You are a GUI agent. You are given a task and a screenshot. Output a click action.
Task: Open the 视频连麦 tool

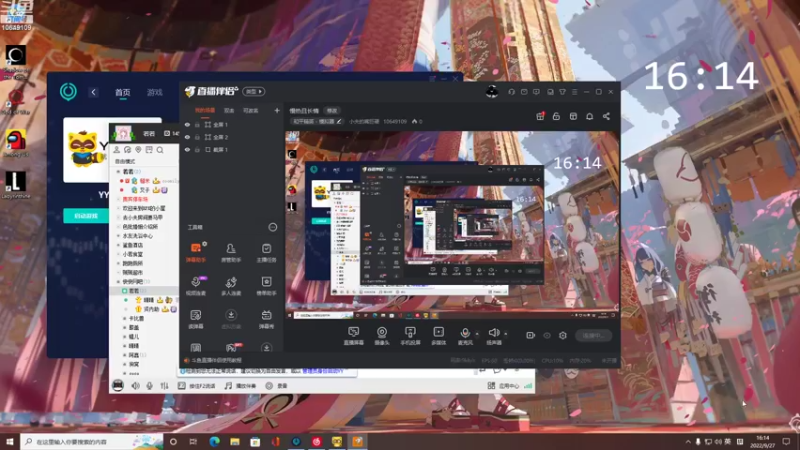point(196,286)
